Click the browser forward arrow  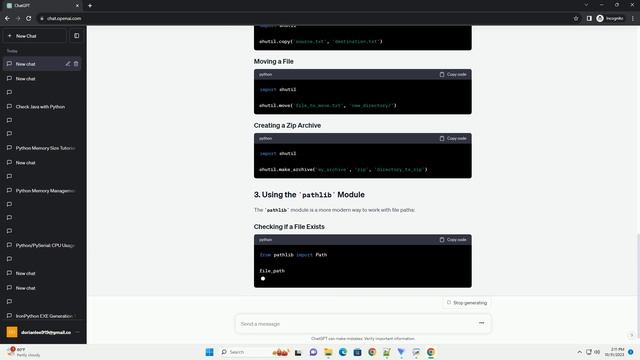(x=18, y=18)
